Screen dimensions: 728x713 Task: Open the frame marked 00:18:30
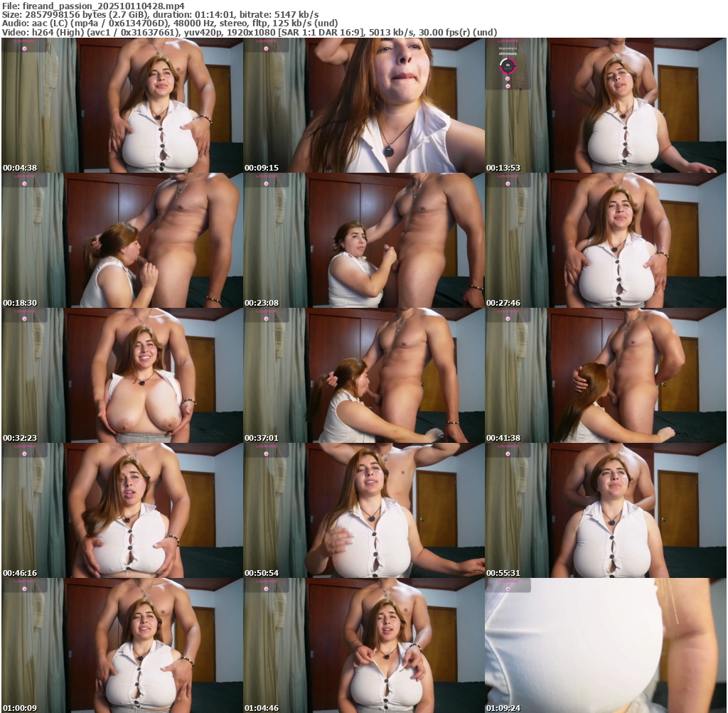pos(122,240)
